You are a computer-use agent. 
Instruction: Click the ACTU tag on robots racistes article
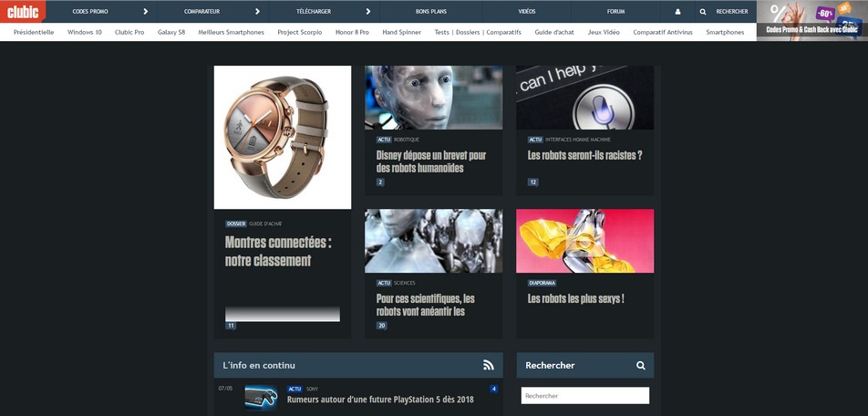(x=535, y=140)
